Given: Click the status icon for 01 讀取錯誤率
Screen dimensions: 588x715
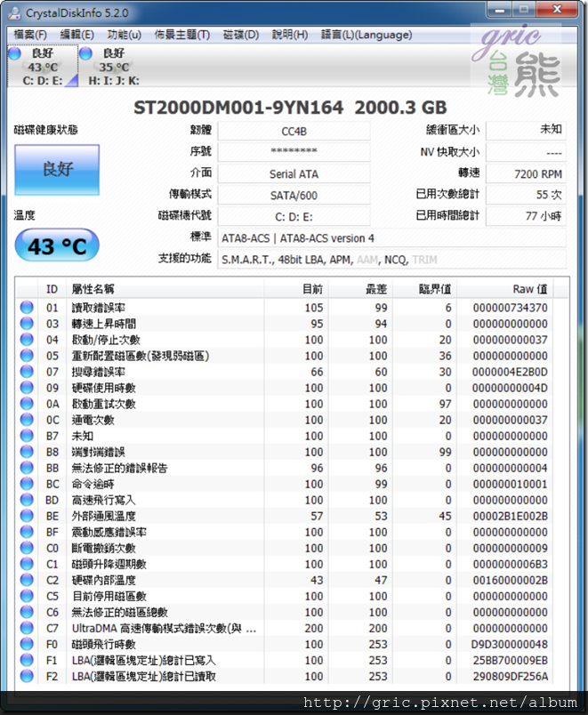Looking at the screenshot, I should [27, 308].
